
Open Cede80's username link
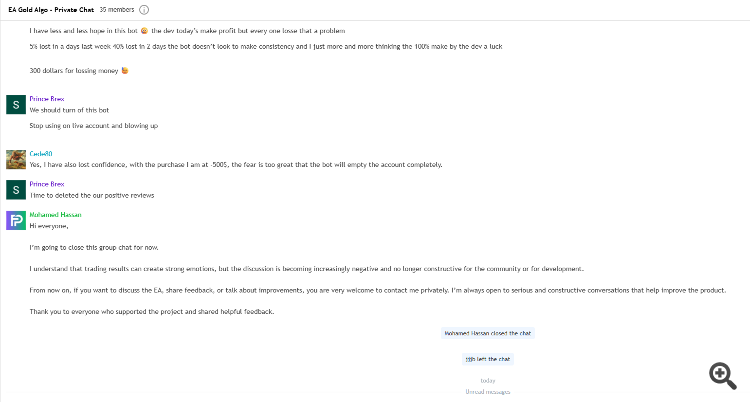41,153
